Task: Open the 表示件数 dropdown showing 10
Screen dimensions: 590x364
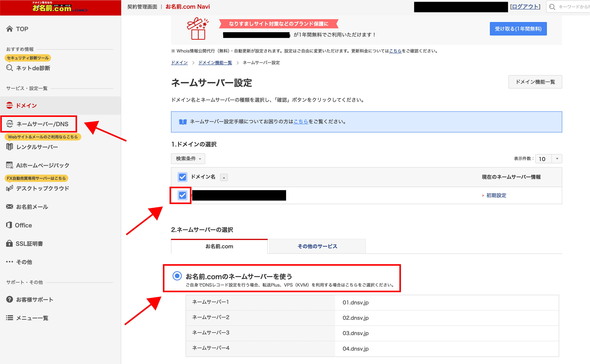Action: [548, 159]
